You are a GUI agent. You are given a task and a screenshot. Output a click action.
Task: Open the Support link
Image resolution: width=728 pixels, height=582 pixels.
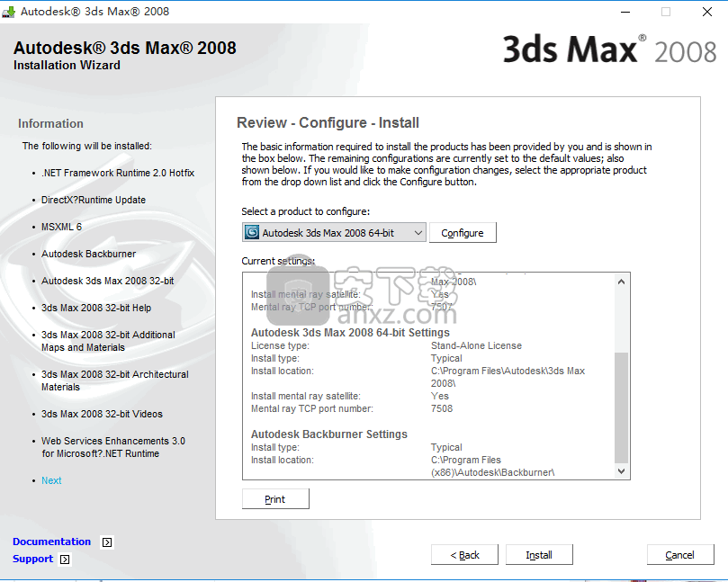(x=33, y=559)
